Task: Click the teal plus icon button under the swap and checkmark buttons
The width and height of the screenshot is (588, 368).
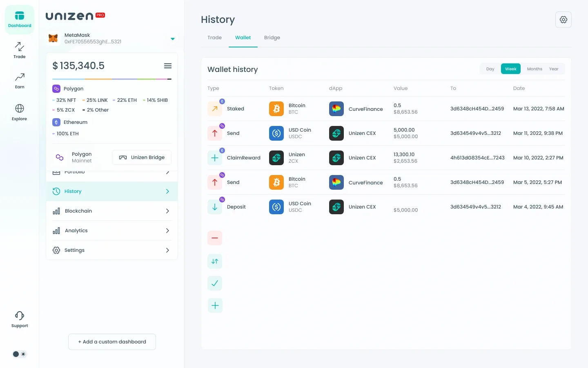Action: click(x=215, y=305)
